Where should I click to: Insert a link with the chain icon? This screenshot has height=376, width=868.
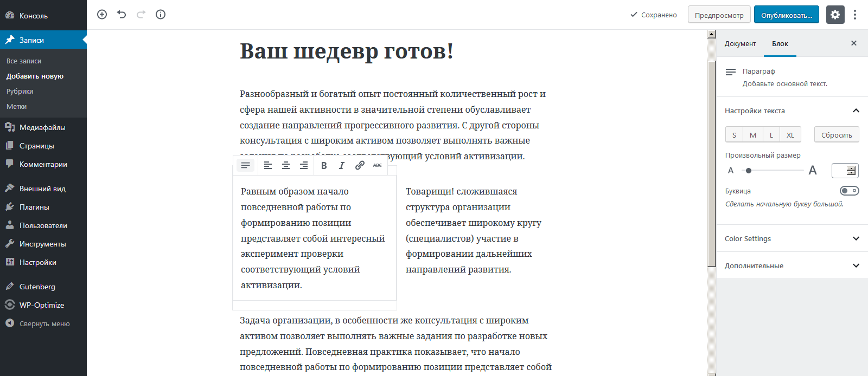click(x=360, y=165)
